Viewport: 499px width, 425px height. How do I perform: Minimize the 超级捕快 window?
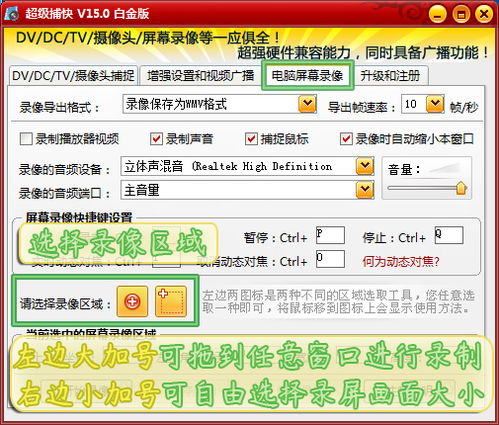pos(437,14)
